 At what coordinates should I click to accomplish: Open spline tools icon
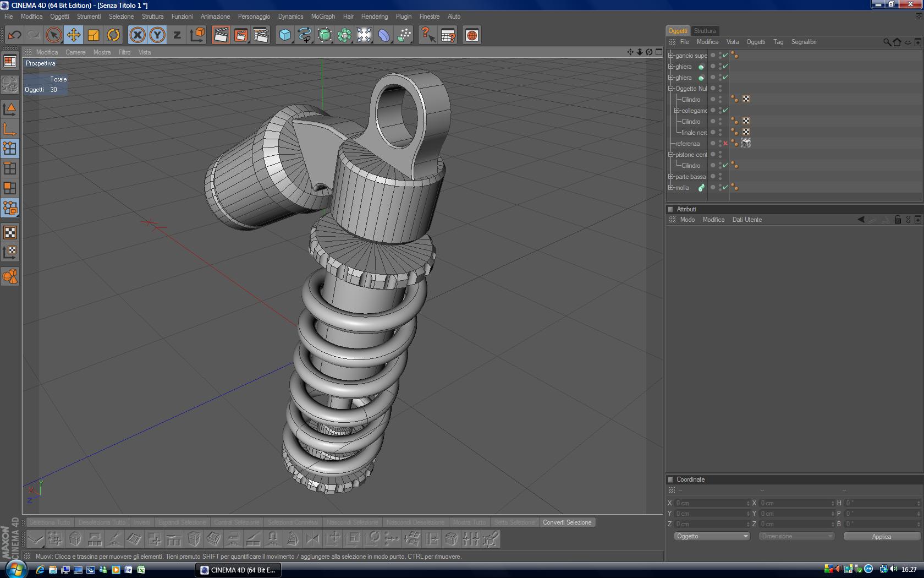(x=304, y=35)
